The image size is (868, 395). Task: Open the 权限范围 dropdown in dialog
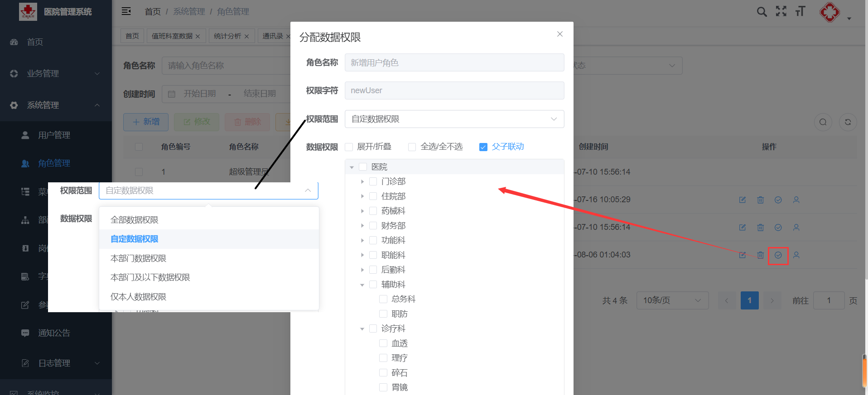[x=454, y=119]
